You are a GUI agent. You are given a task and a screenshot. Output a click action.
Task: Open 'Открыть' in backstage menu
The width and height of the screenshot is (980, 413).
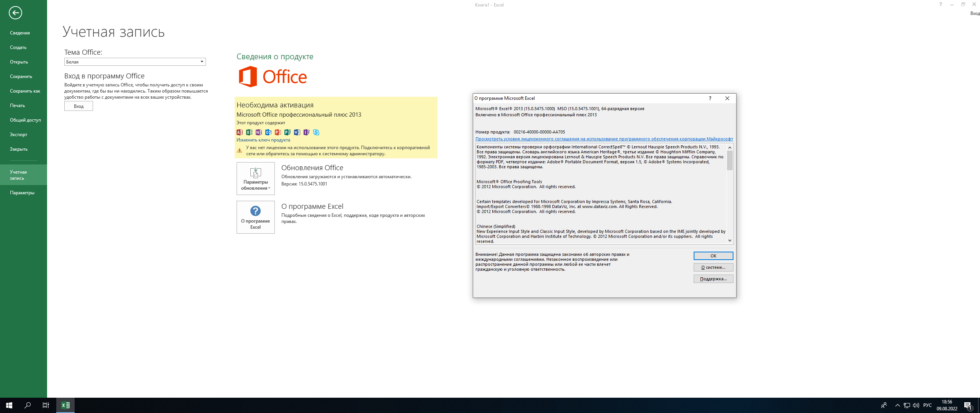coord(23,62)
